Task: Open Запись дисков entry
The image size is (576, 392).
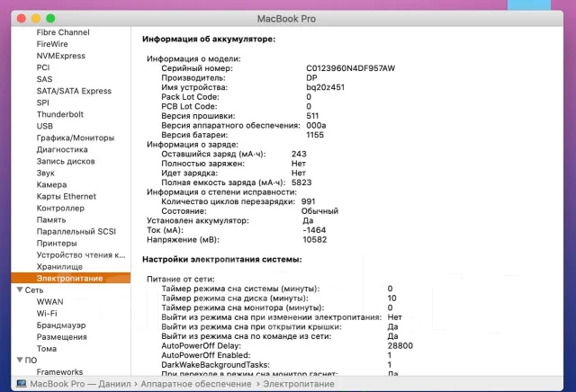Action: tap(66, 162)
